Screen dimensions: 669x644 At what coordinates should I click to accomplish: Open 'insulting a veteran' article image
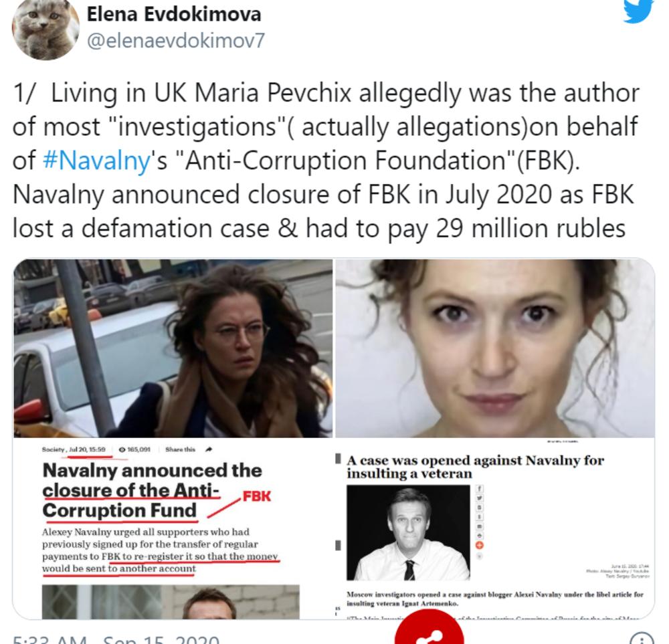coord(495,528)
